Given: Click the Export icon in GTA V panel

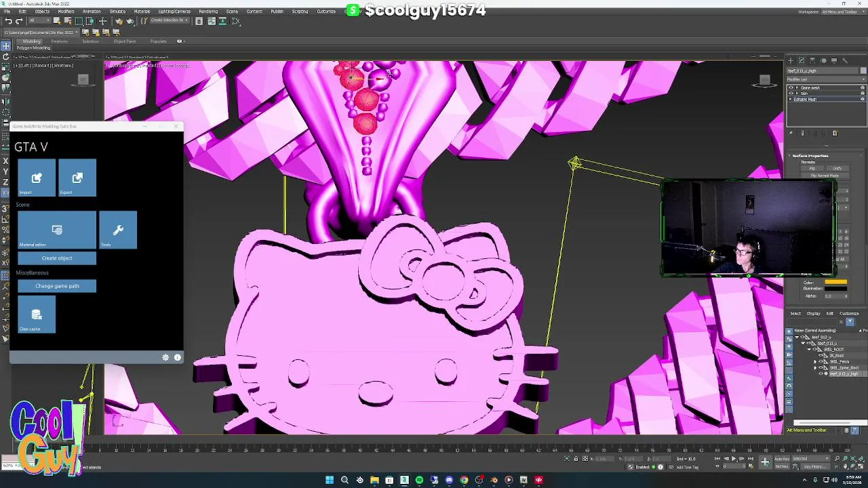Looking at the screenshot, I should (77, 178).
